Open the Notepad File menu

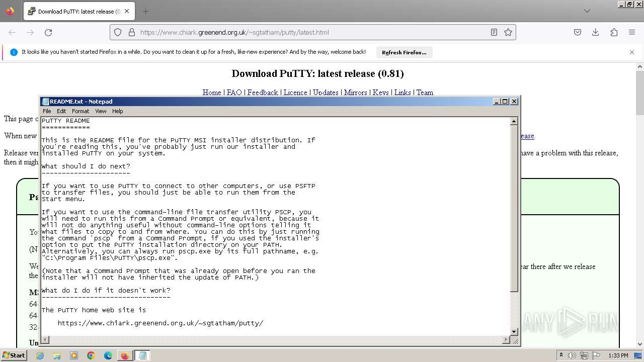pyautogui.click(x=47, y=111)
